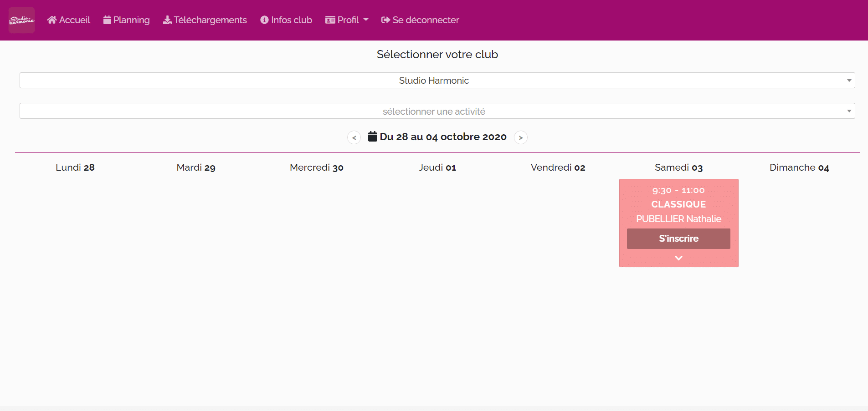Click the Infos club nav link
This screenshot has width=868, height=411.
[291, 20]
